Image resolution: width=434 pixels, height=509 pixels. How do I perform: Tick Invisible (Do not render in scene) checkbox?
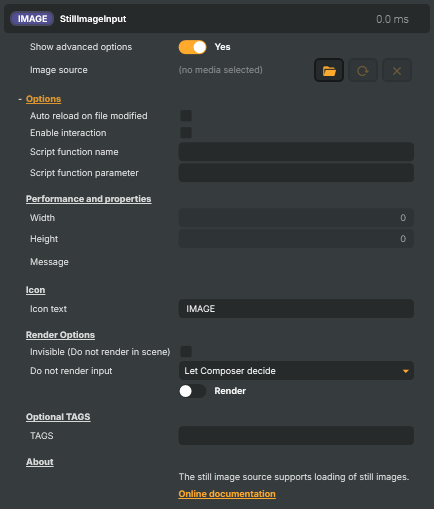(x=186, y=352)
